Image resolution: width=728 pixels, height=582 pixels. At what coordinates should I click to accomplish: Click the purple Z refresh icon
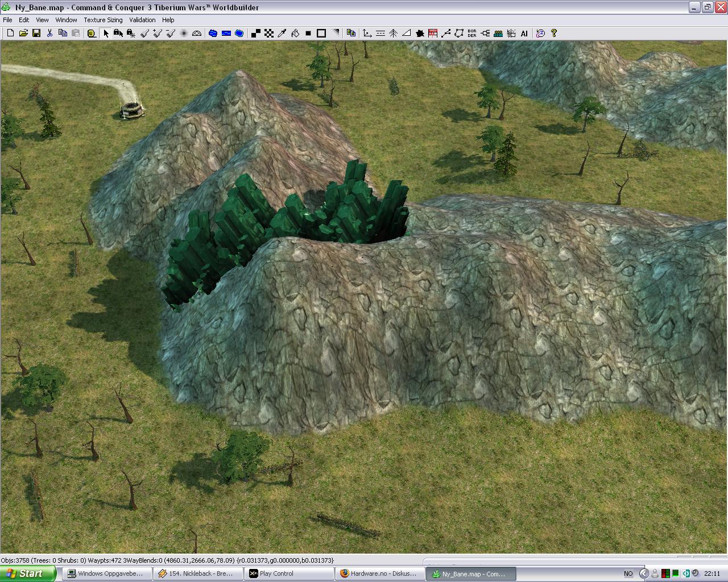[540, 33]
